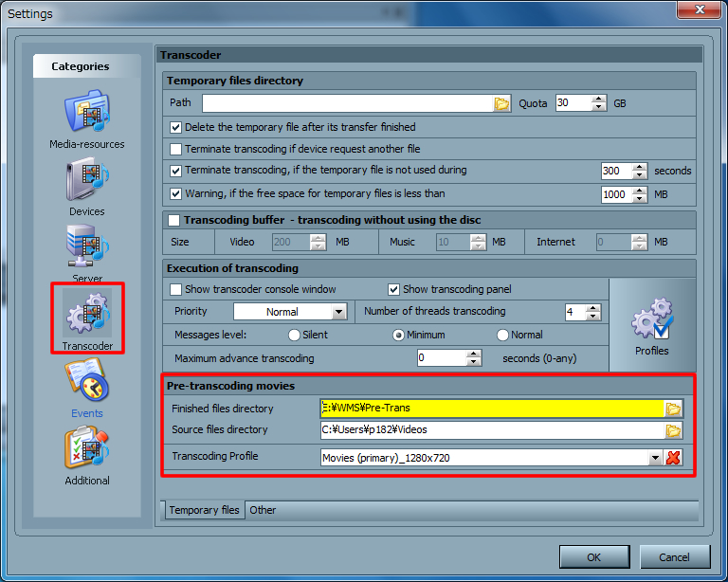728x582 pixels.
Task: Open the Transcoding Profile dropdown list
Action: click(x=654, y=458)
